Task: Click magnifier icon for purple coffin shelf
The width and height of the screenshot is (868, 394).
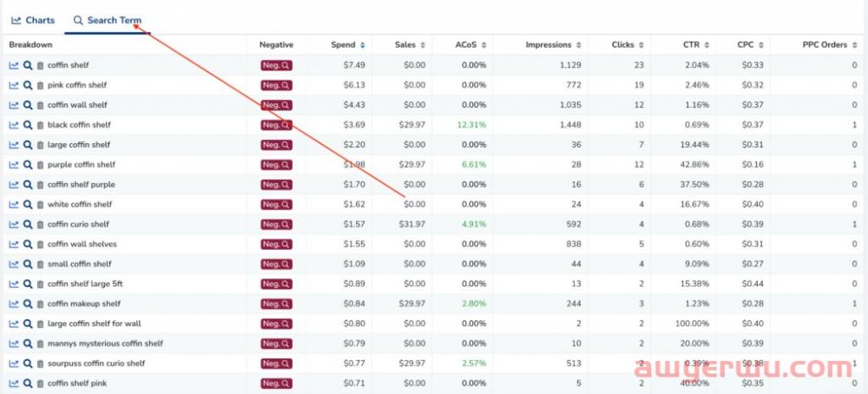Action: (x=28, y=165)
